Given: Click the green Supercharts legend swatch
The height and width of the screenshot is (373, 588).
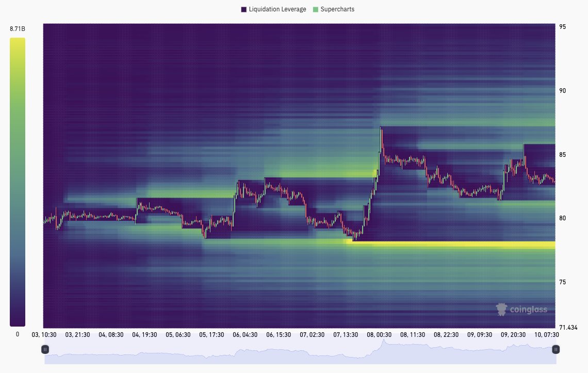Looking at the screenshot, I should pyautogui.click(x=316, y=9).
